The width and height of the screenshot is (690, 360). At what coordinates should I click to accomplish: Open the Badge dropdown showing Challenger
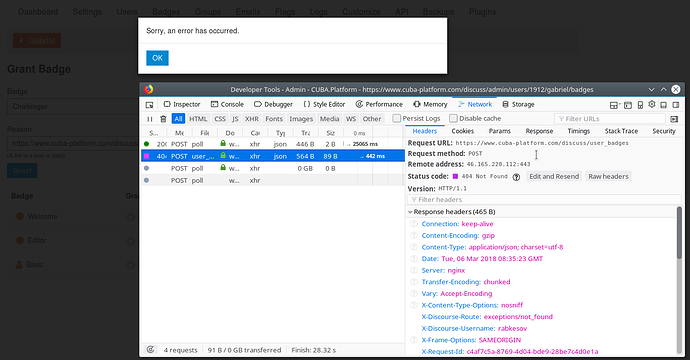(x=73, y=107)
